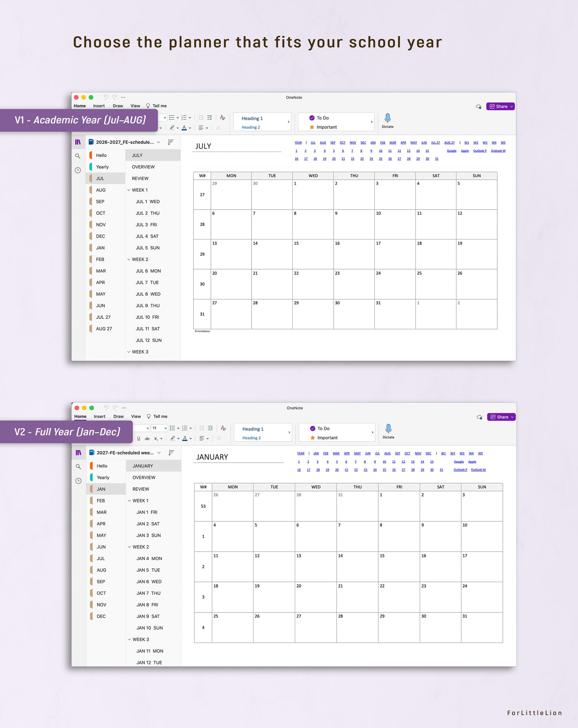Click Dictate microphone in V1 Academic Year window
Viewport: 578px width, 728px height.
point(387,118)
